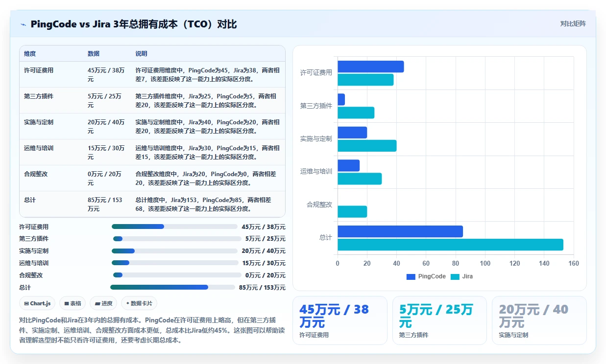606x364 pixels.
Task: Click the cyan Jira legend swatch
Action: tap(454, 276)
